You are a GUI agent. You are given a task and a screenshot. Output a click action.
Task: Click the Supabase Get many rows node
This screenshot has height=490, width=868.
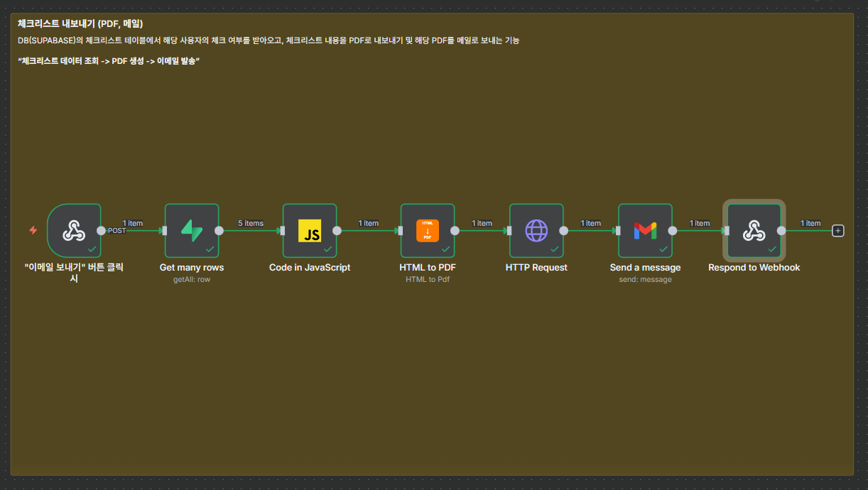tap(192, 230)
